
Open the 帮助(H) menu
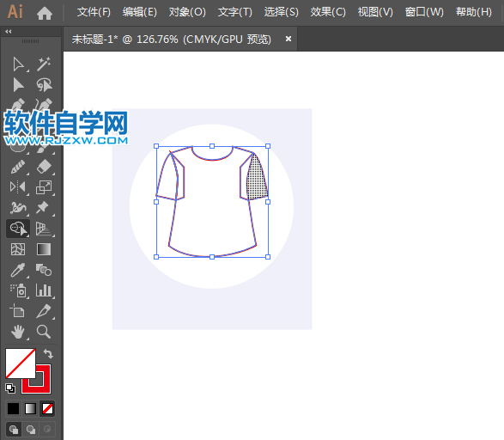(474, 12)
